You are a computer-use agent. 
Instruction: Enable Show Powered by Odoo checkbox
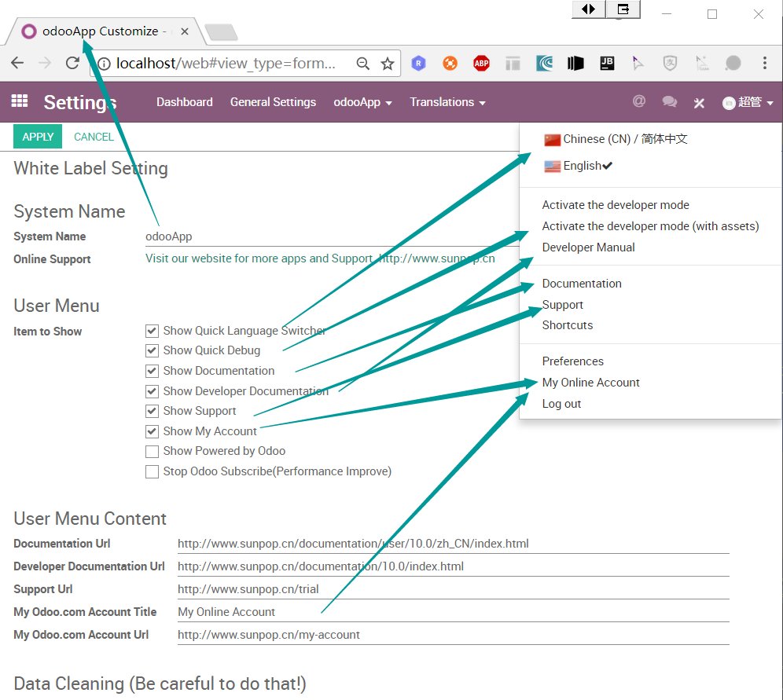pyautogui.click(x=153, y=451)
